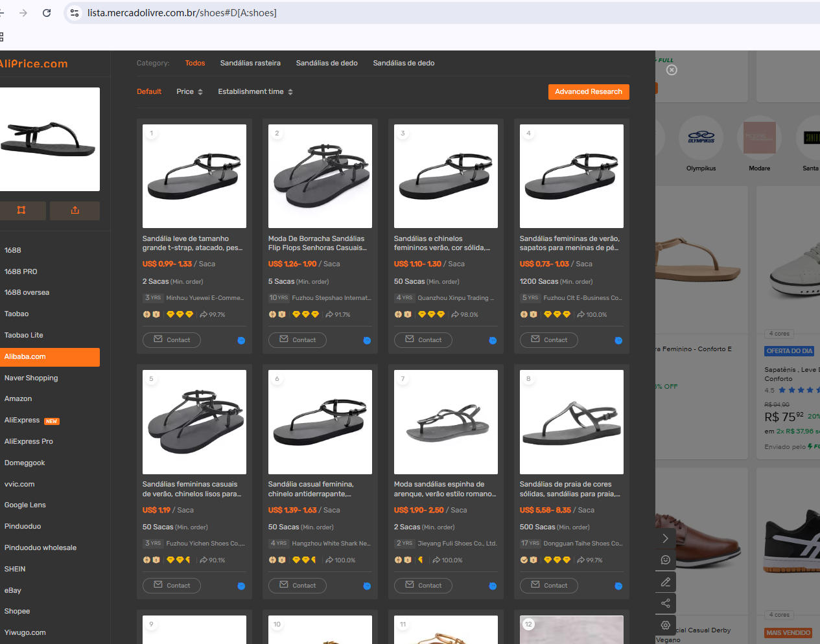
Task: Contact Dongguan Taihe Shoes supplier
Action: pos(549,586)
